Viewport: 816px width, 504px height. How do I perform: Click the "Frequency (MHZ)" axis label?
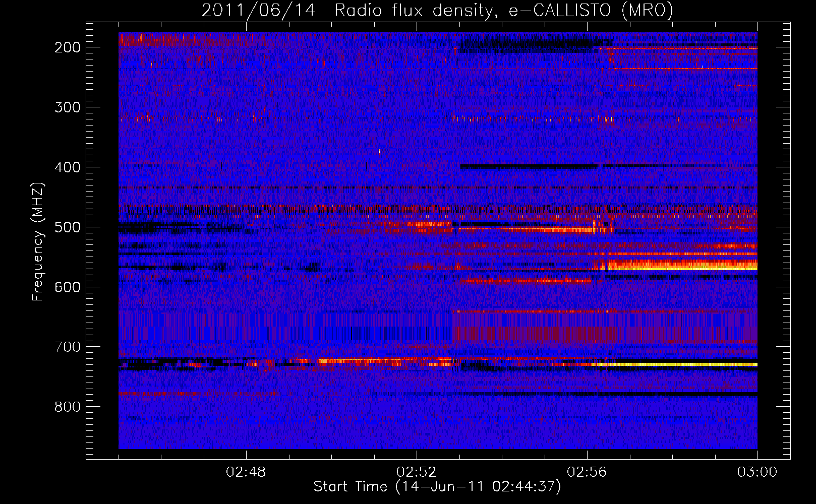(x=38, y=242)
